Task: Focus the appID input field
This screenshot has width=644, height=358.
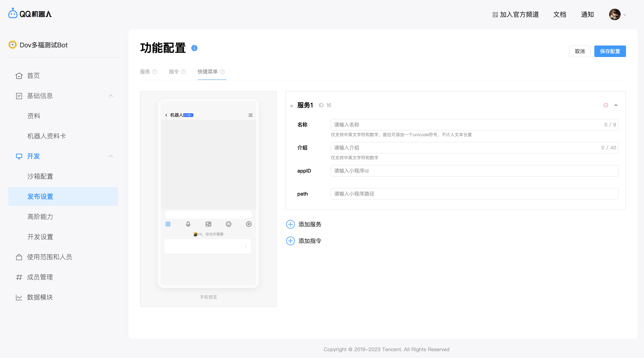Action: click(x=474, y=171)
